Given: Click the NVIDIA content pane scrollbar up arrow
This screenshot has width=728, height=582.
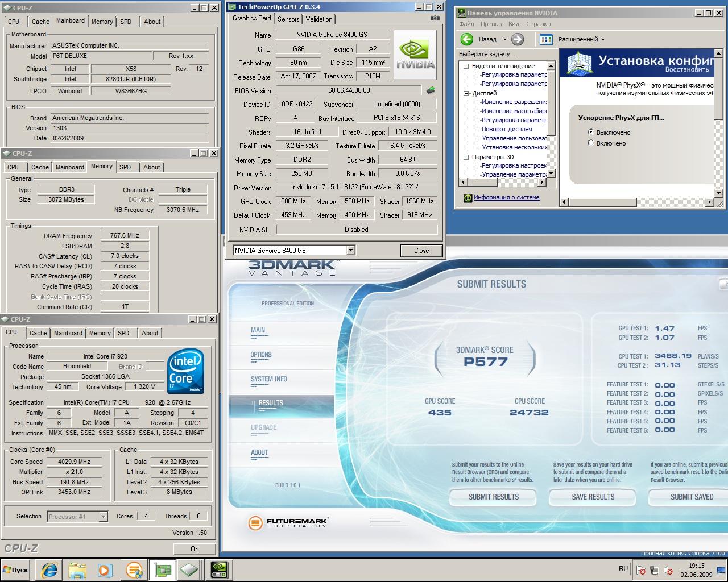Looking at the screenshot, I should (x=719, y=53).
